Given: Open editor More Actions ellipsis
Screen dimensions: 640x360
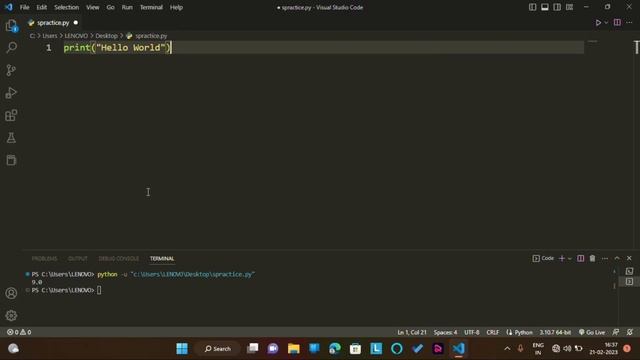Looking at the screenshot, I should pyautogui.click(x=629, y=22).
